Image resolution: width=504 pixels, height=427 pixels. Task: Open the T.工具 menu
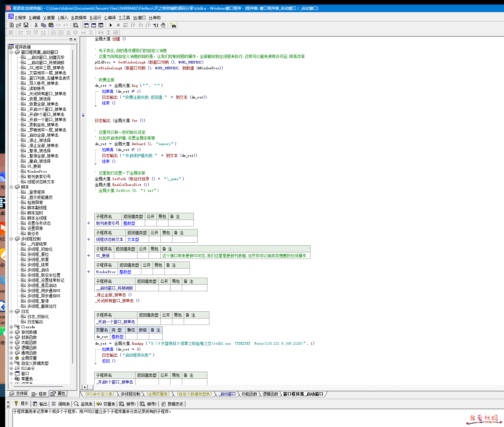124,18
